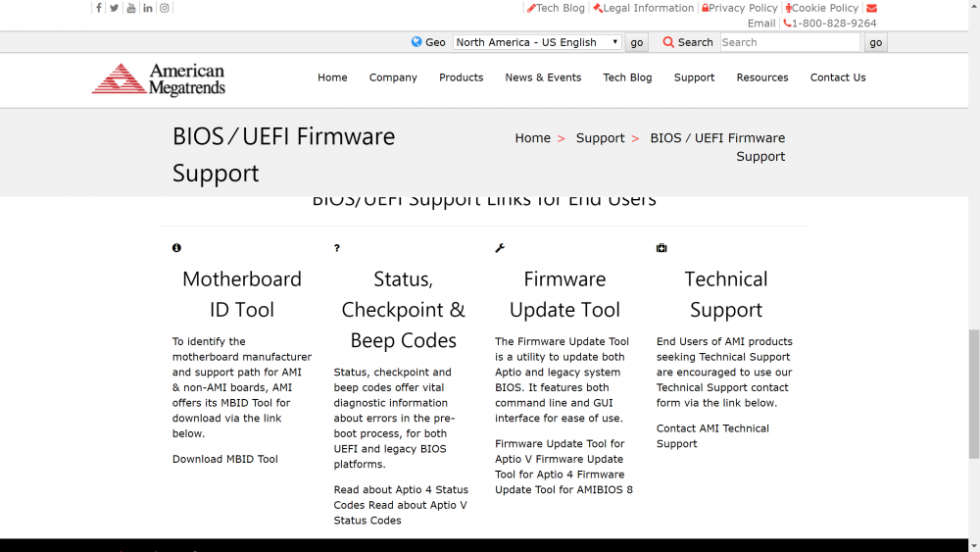
Task: Open the Twitter social icon
Action: tap(115, 8)
